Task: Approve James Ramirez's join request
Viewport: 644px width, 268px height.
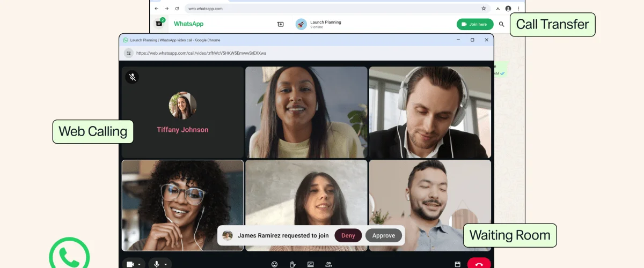Action: point(384,235)
